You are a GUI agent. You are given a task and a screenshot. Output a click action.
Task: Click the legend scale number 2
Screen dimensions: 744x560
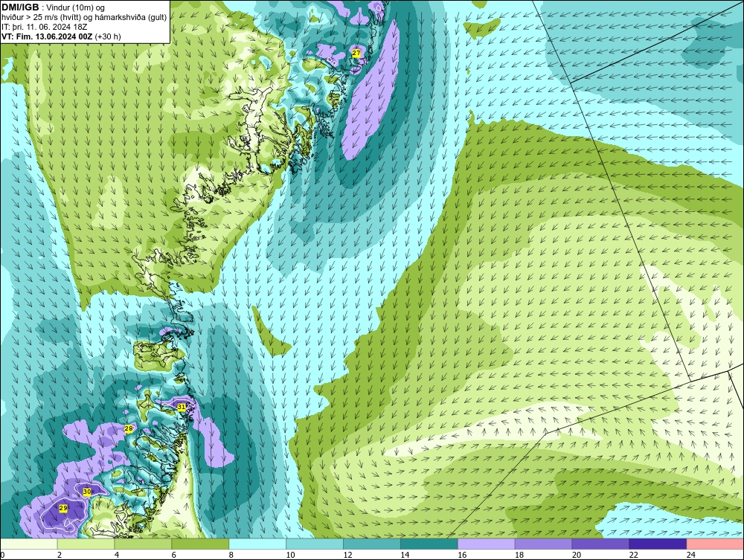click(x=60, y=555)
